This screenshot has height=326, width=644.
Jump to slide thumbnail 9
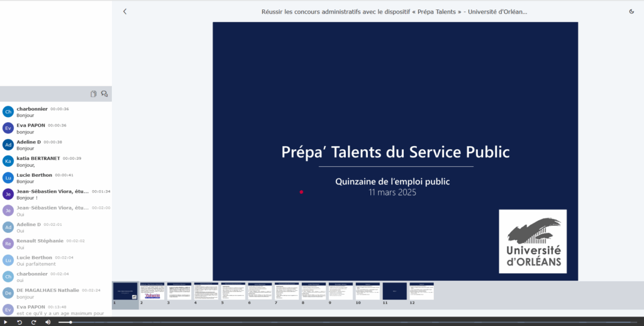(341, 291)
